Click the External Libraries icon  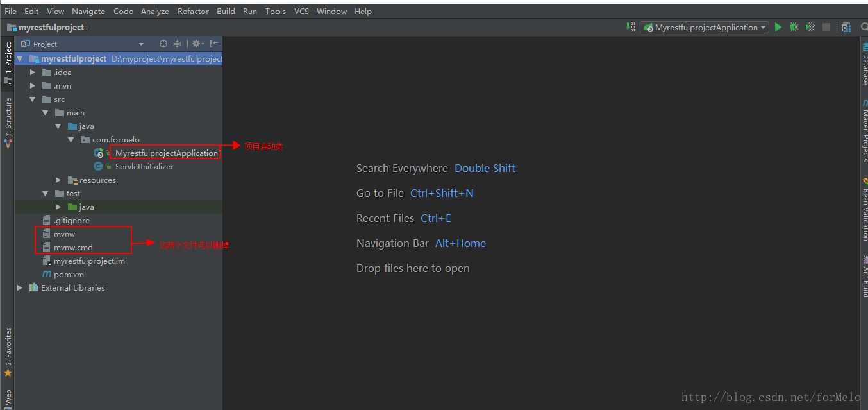[34, 287]
